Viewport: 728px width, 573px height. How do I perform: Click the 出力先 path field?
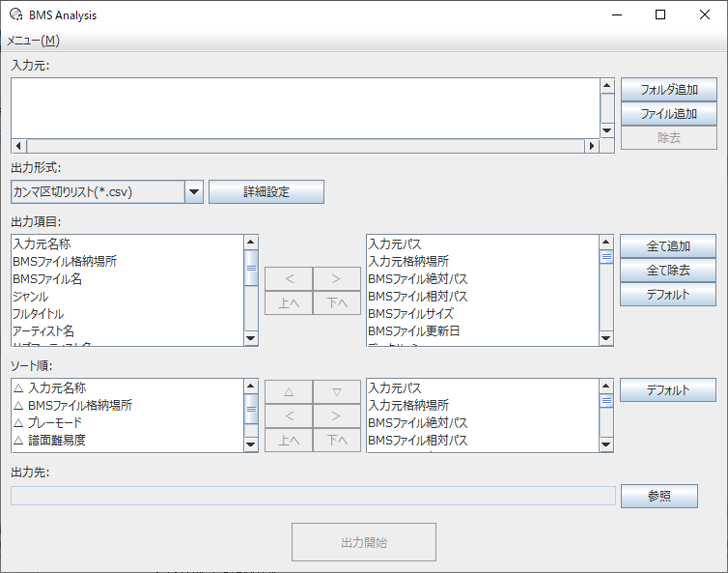coord(314,496)
